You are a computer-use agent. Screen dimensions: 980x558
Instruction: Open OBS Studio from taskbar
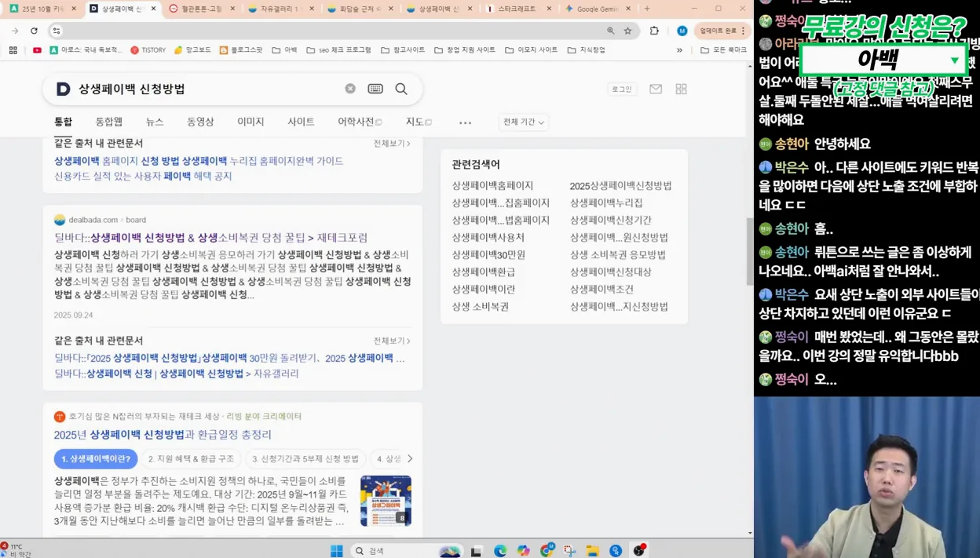pos(639,551)
